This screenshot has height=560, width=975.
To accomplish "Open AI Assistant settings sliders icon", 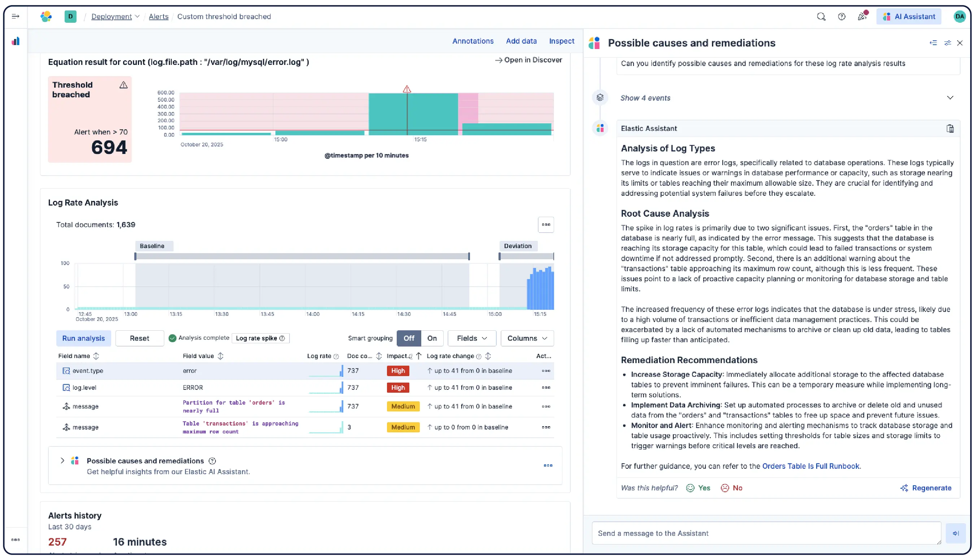I will pos(947,43).
